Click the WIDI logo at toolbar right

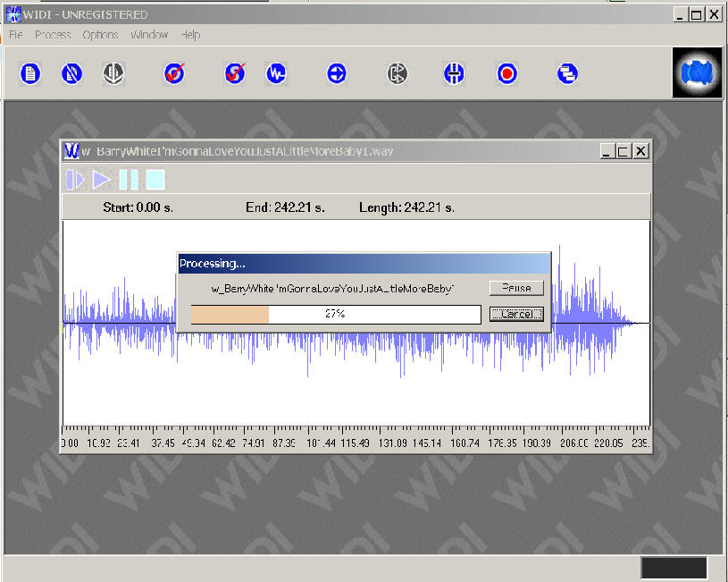[x=698, y=72]
